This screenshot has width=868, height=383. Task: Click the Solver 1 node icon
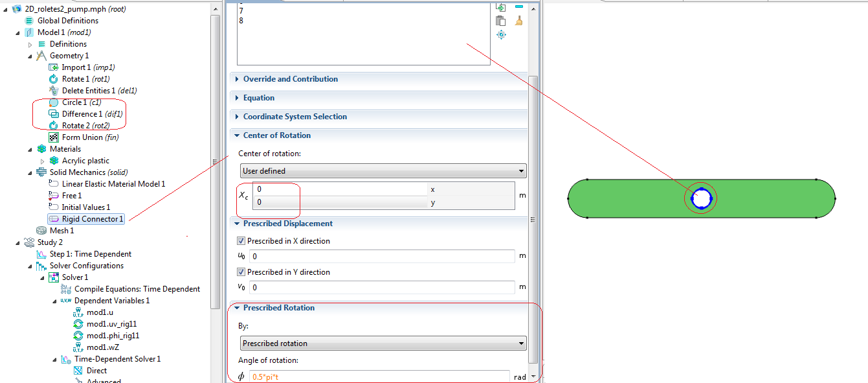tap(54, 277)
